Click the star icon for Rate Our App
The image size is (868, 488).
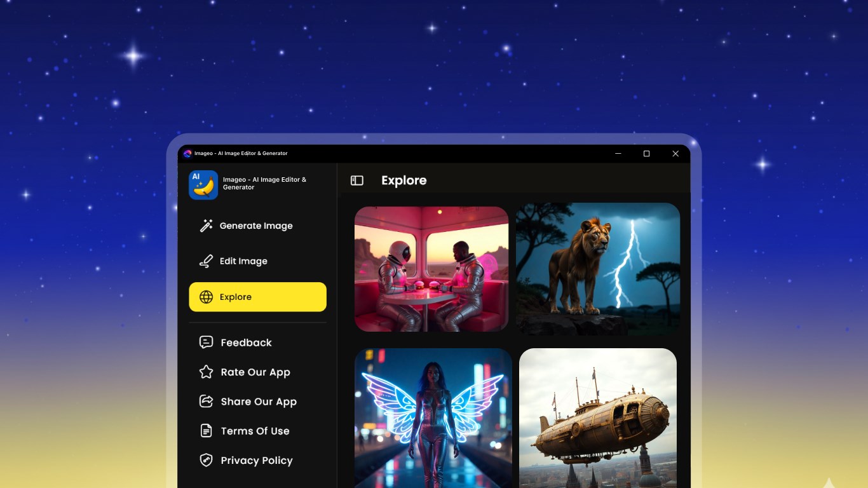tap(206, 372)
